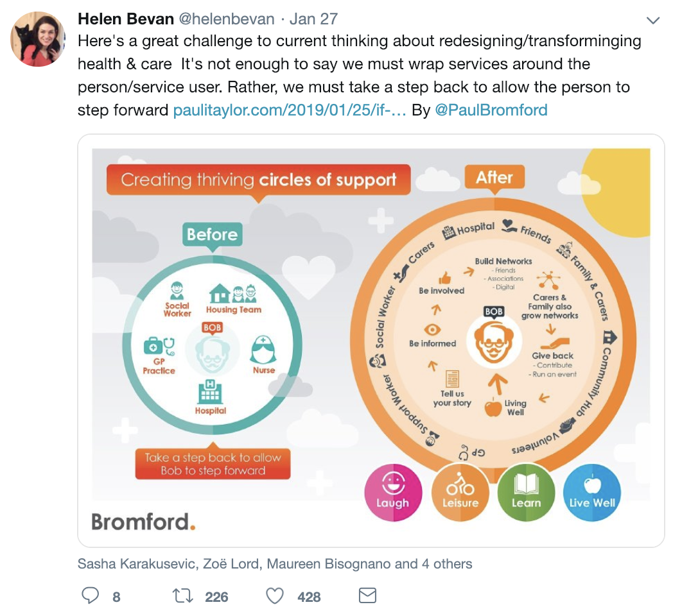Image resolution: width=673 pixels, height=616 pixels.
Task: Expand the tweet options chevron
Action: [652, 21]
